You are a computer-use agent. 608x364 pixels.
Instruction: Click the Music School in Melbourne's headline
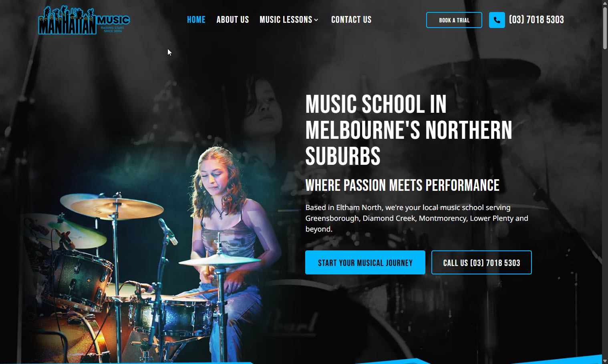point(409,130)
